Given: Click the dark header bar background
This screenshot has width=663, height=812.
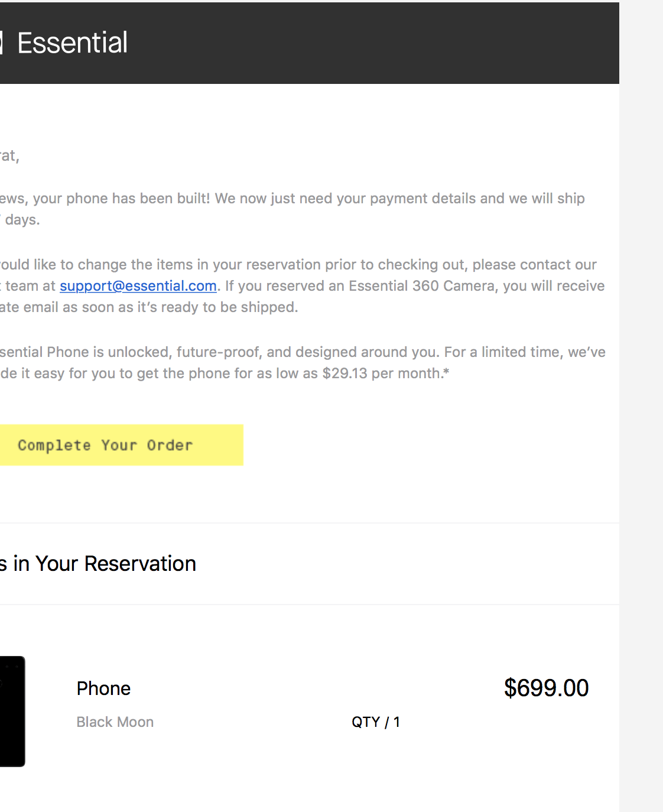Looking at the screenshot, I should (378, 43).
